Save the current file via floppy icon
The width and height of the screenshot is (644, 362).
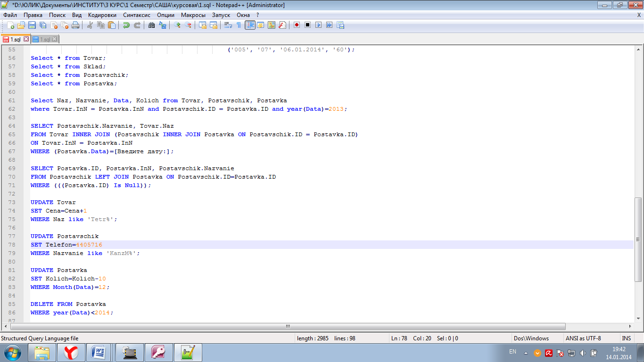[x=32, y=25]
